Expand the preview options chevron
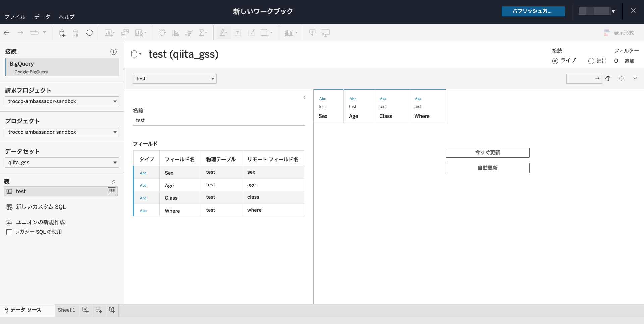The height and width of the screenshot is (324, 644). [635, 78]
